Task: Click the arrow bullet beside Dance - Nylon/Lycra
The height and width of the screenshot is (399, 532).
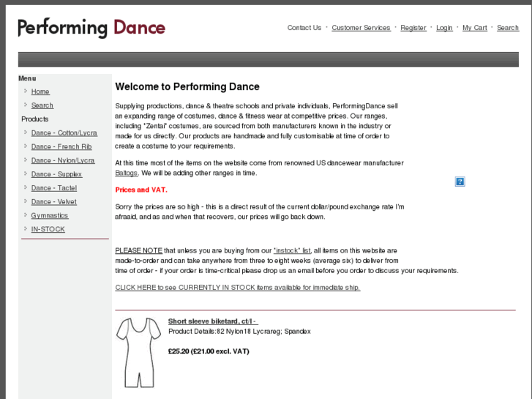Action: [26, 160]
